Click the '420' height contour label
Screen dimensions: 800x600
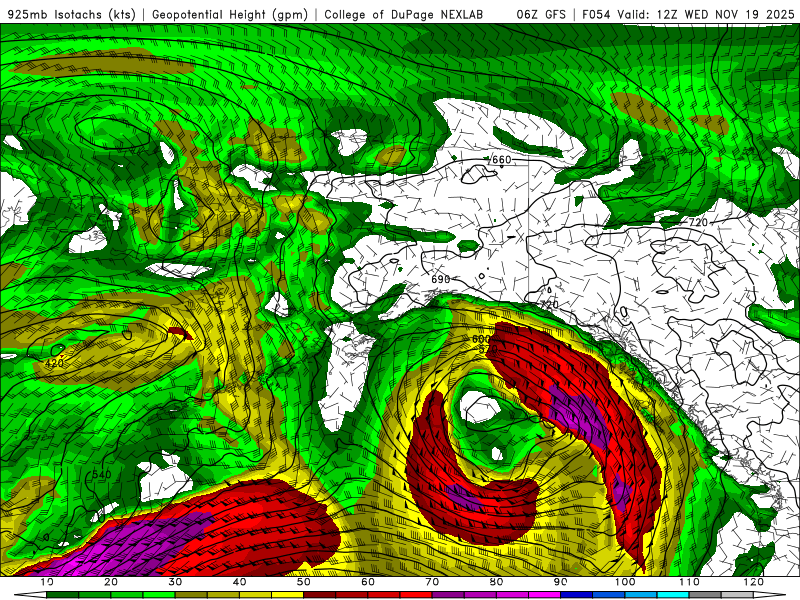[x=54, y=363]
